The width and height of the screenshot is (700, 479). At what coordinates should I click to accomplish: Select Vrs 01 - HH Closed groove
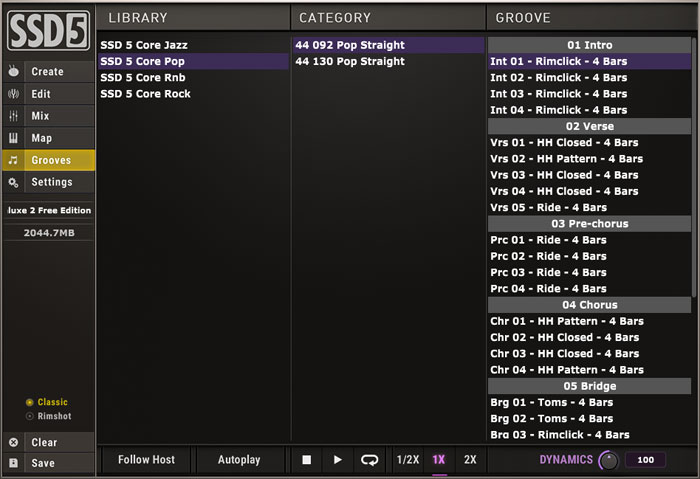pyautogui.click(x=589, y=142)
